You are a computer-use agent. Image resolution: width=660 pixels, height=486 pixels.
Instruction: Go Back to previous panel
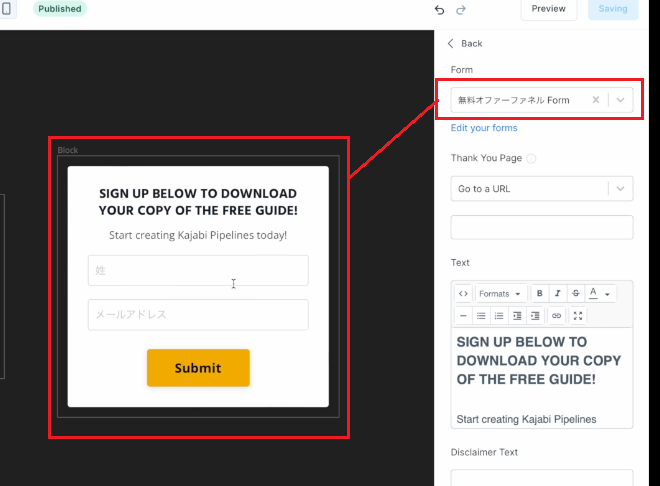click(x=465, y=43)
